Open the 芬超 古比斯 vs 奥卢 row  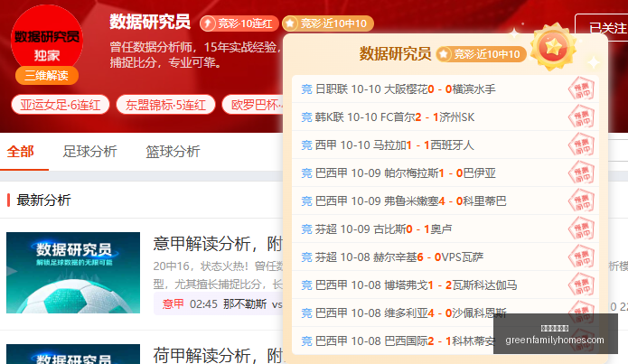coord(445,229)
